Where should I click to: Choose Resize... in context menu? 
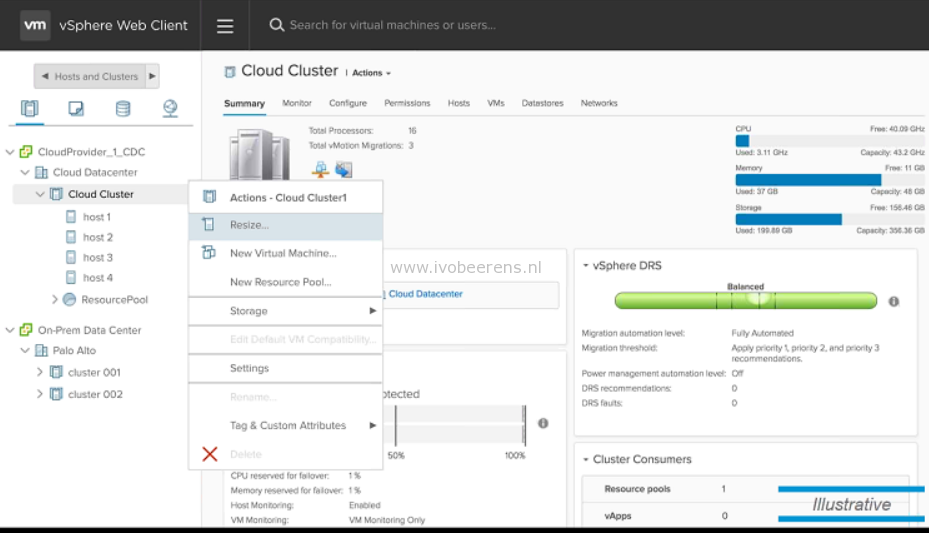(x=286, y=226)
